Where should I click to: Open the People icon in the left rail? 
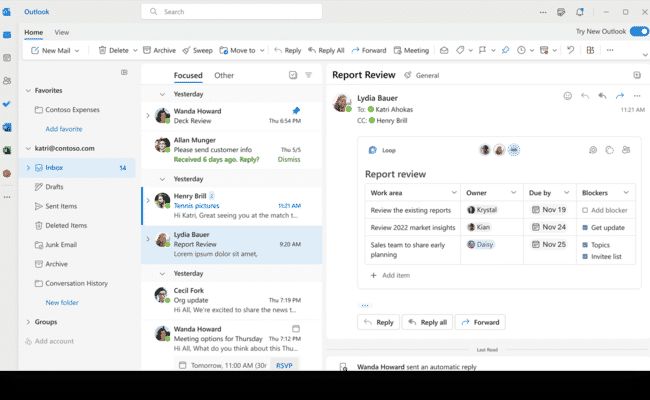(x=7, y=81)
